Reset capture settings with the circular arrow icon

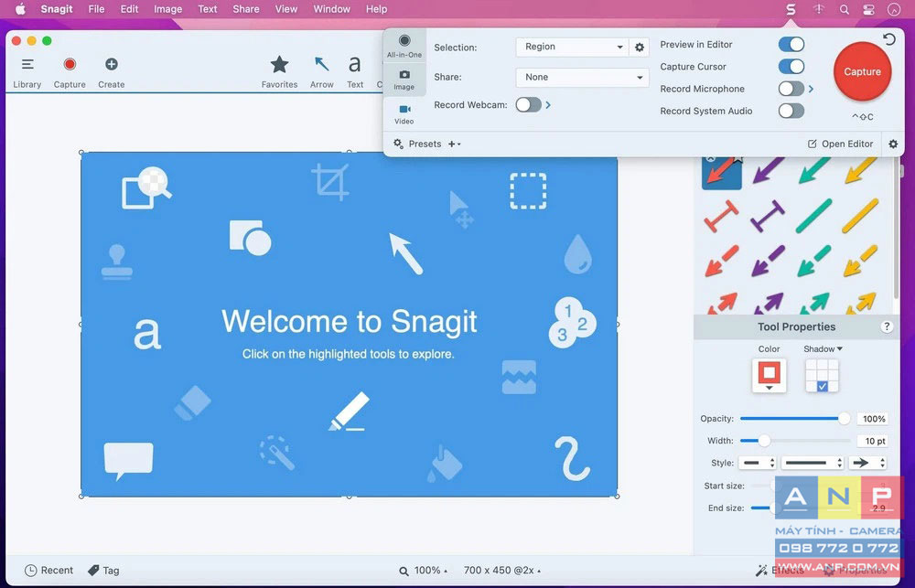pyautogui.click(x=889, y=39)
